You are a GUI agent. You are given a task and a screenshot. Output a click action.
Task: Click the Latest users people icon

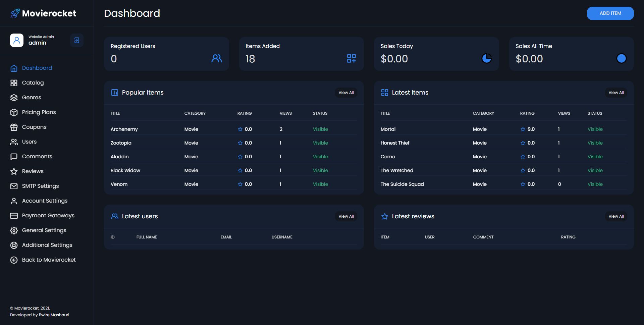114,216
